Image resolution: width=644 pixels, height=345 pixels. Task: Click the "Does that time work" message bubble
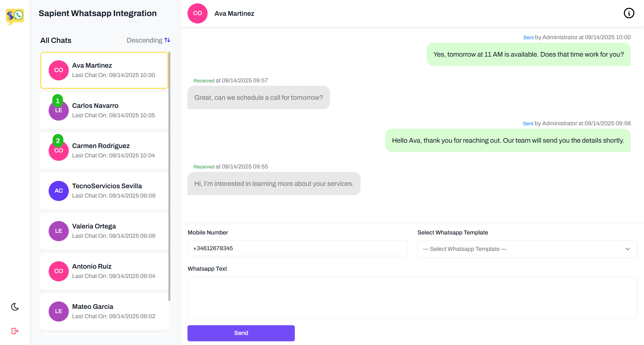click(528, 54)
